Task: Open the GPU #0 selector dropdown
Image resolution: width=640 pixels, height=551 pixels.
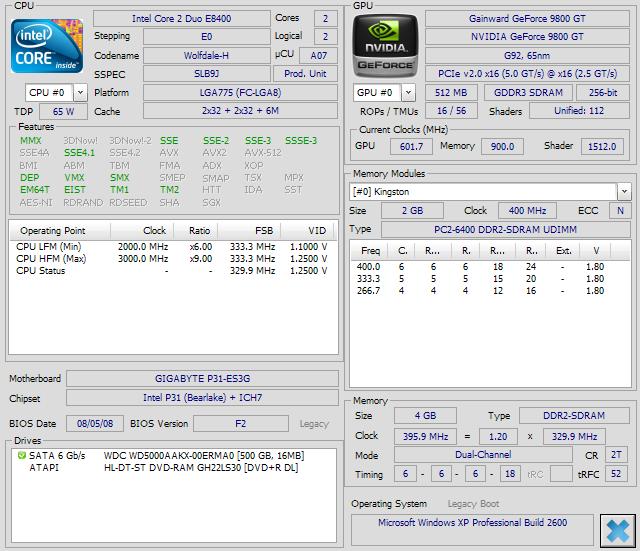Action: tap(408, 93)
